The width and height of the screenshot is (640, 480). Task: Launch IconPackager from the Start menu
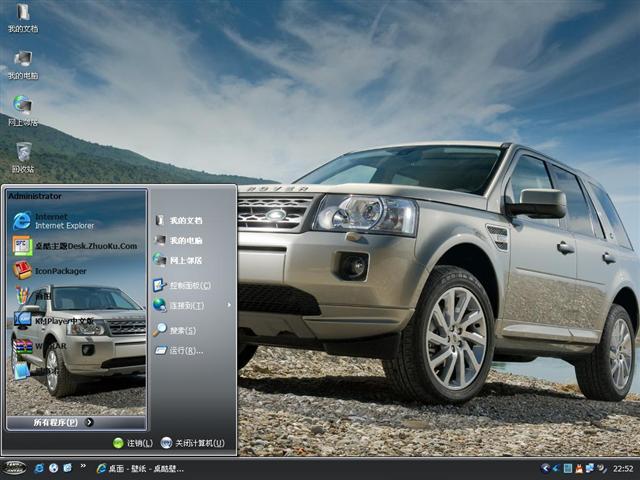click(60, 271)
